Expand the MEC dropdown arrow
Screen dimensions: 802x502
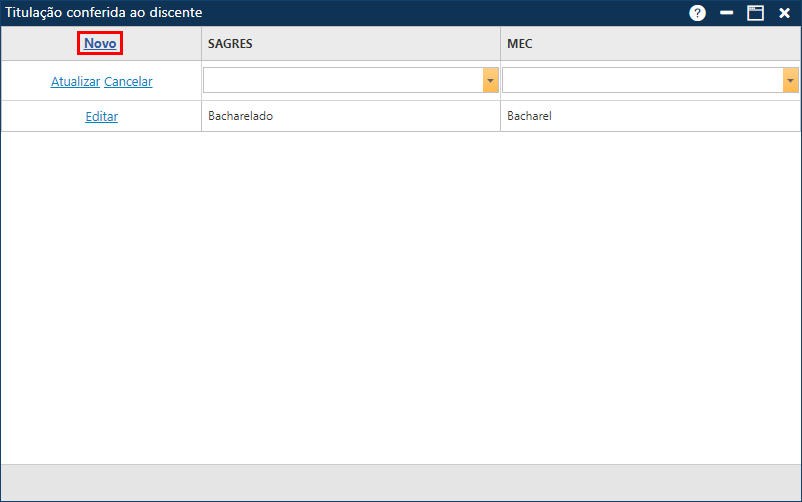[790, 81]
